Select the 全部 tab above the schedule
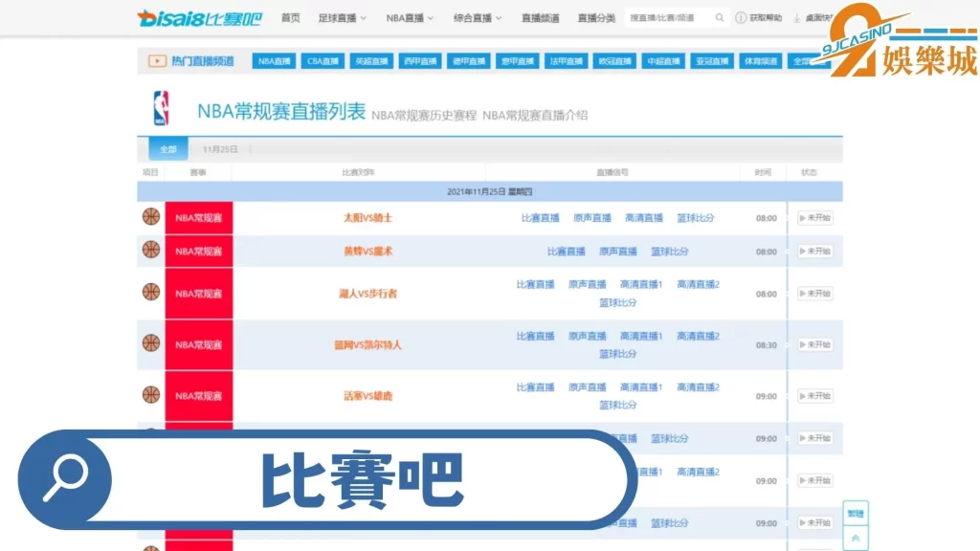This screenshot has width=980, height=551. (x=168, y=149)
